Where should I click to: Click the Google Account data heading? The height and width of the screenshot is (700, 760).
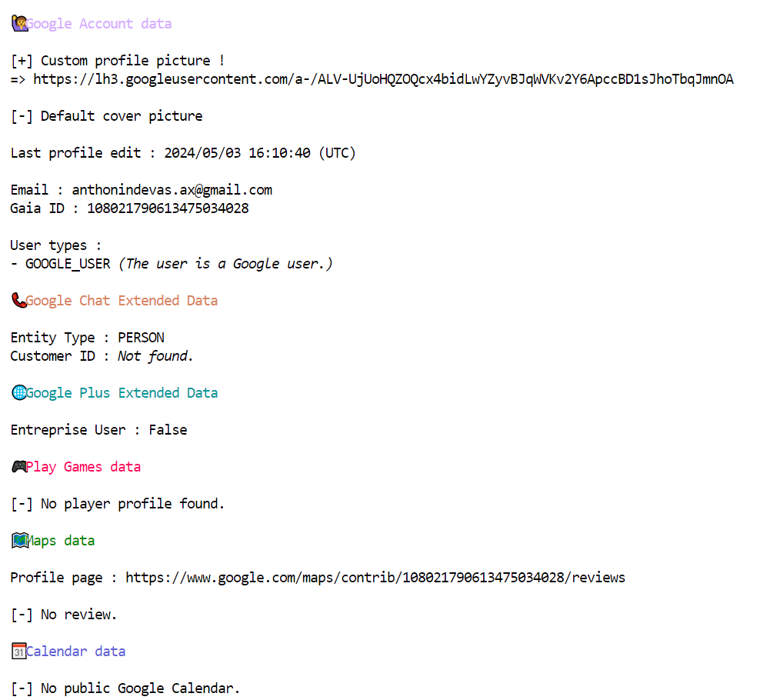coord(98,24)
